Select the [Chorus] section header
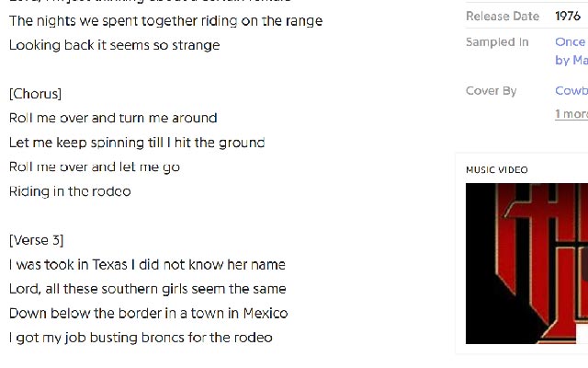This screenshot has height=368, width=588. pyautogui.click(x=35, y=94)
